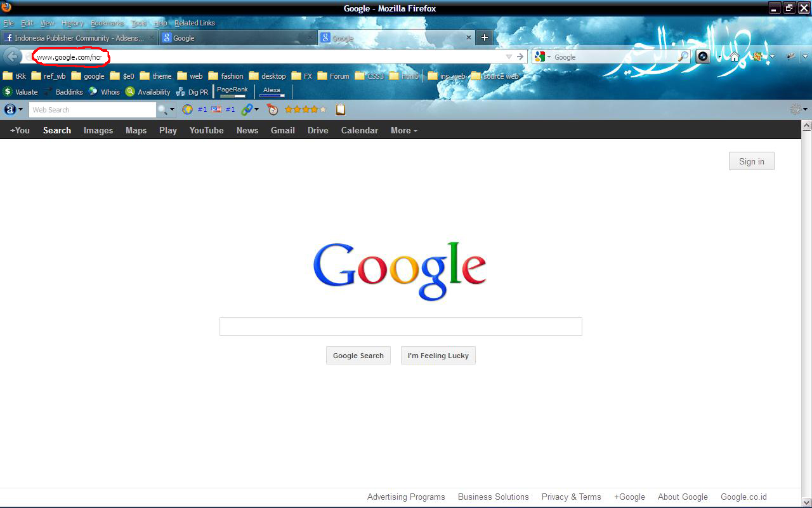
Task: Open a new tab with plus button
Action: tap(485, 37)
